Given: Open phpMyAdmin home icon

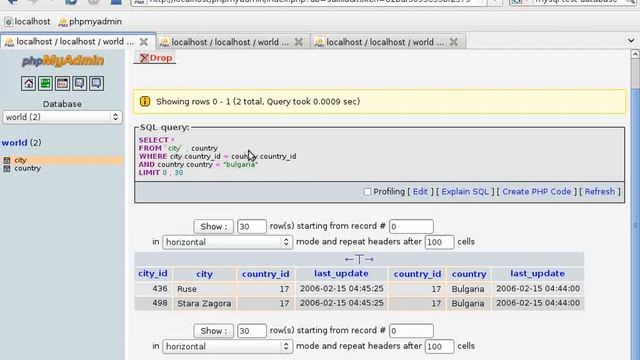Looking at the screenshot, I should (28, 84).
